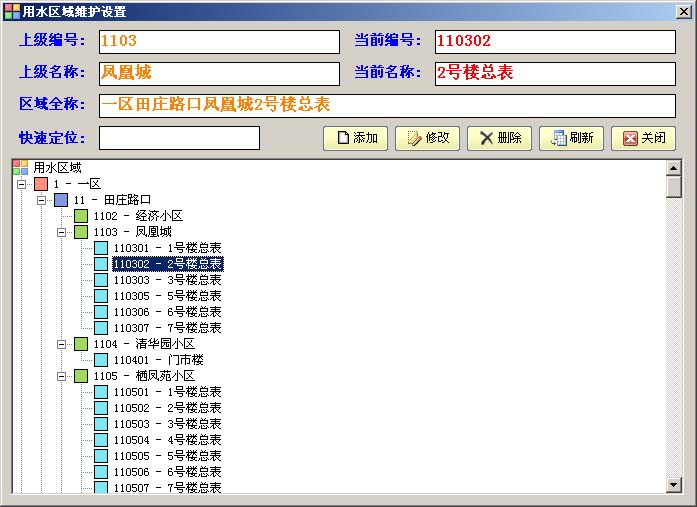Click the multicolor icon beside 用水区域 root
This screenshot has height=507, width=697.
tap(20, 168)
